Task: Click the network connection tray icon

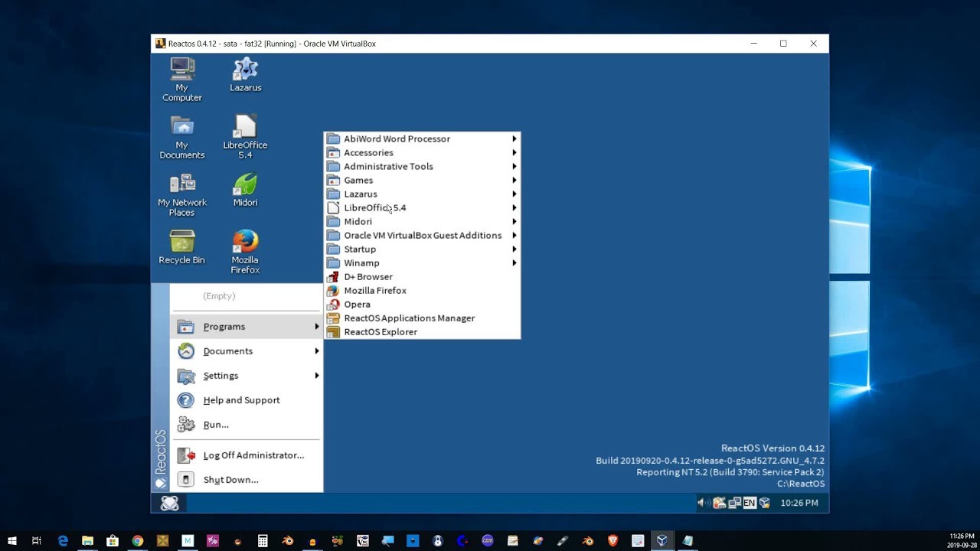Action: pyautogui.click(x=734, y=503)
